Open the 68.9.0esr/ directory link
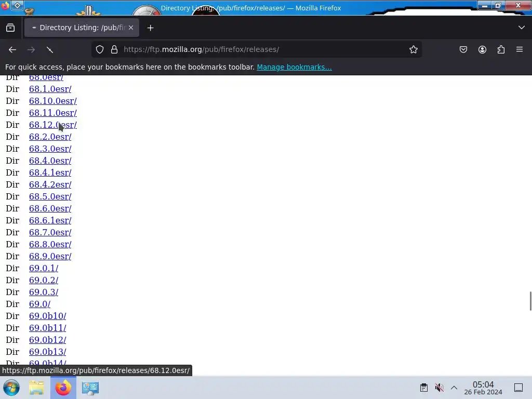Viewport: 532px width, 399px height. pos(50,256)
